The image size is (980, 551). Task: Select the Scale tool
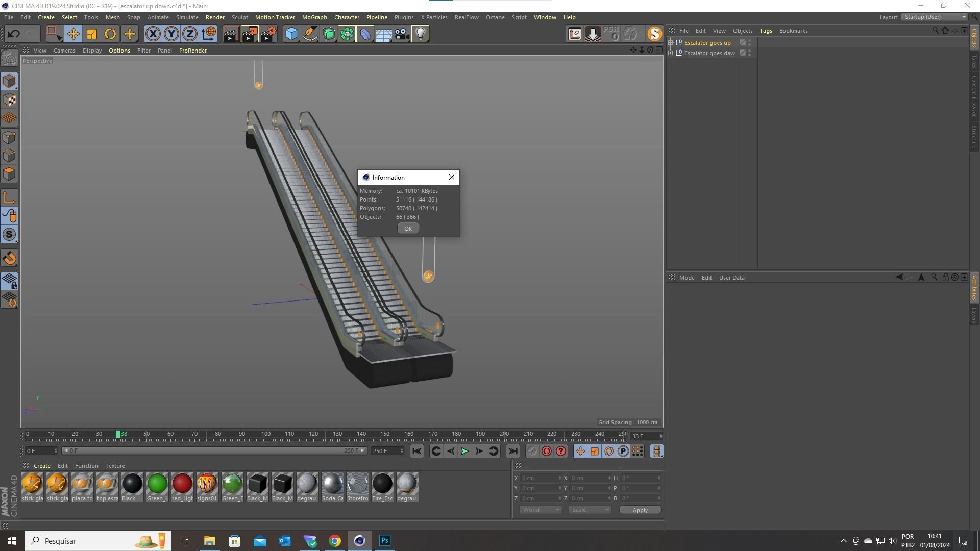pyautogui.click(x=92, y=34)
